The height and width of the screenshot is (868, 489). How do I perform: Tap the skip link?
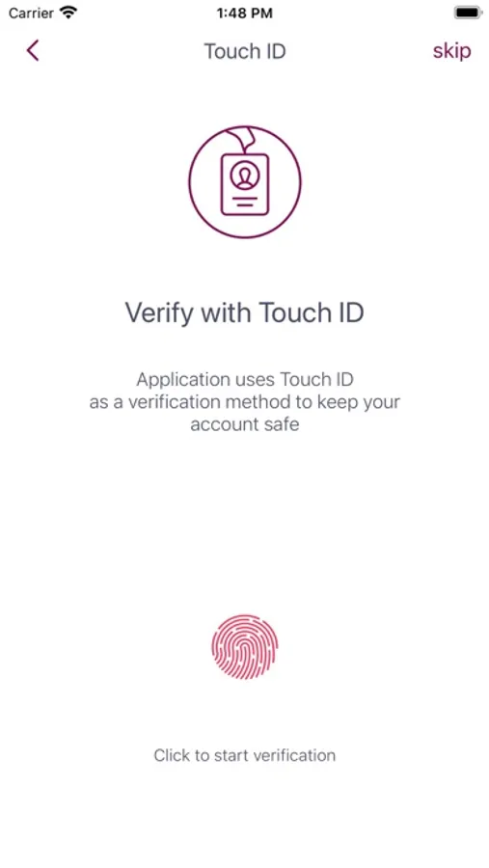(x=452, y=51)
